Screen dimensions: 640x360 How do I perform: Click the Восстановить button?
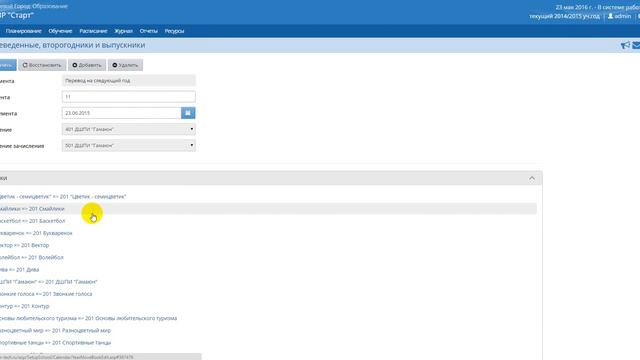[42, 65]
